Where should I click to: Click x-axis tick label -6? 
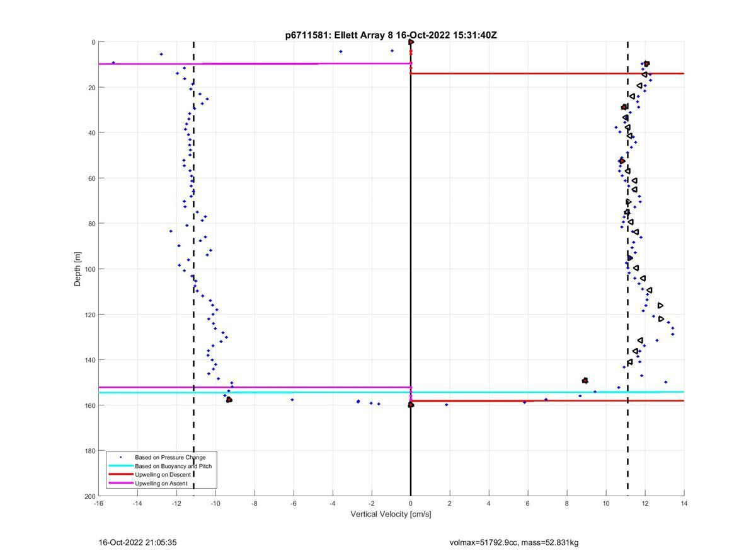294,503
